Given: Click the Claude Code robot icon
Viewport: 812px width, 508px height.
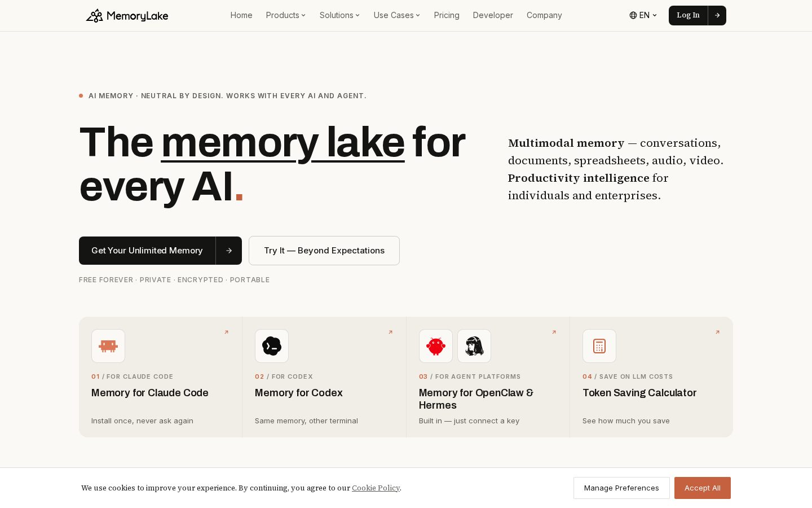Looking at the screenshot, I should [x=108, y=346].
